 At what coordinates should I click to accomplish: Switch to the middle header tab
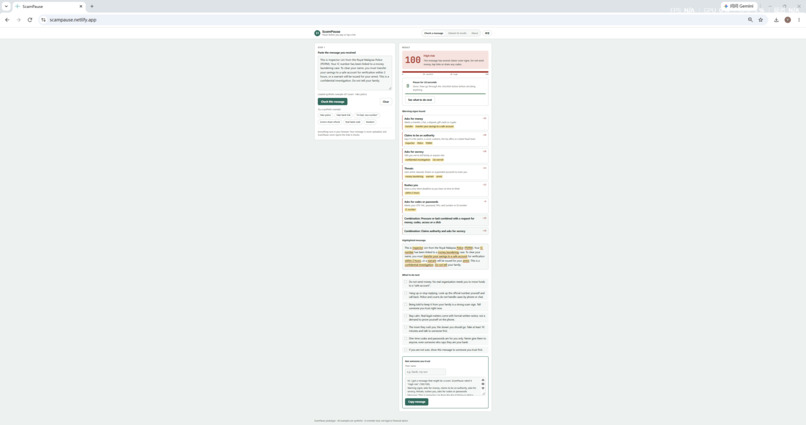[457, 33]
